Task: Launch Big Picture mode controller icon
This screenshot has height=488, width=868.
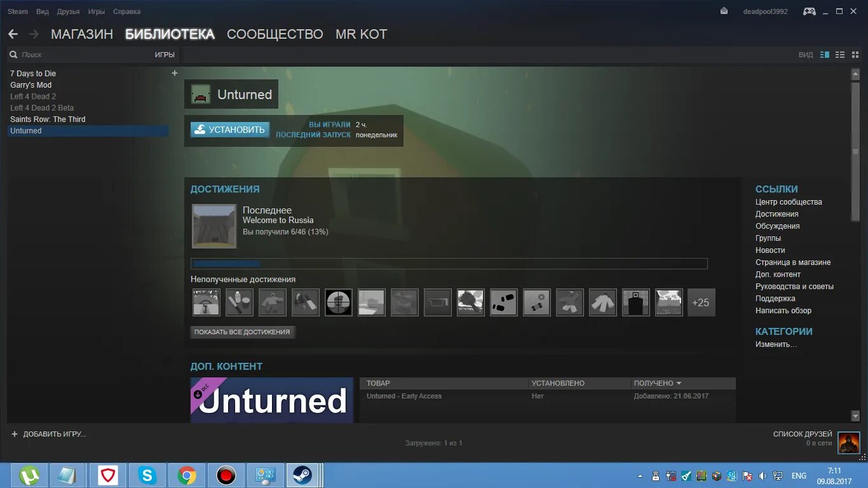Action: 810,11
